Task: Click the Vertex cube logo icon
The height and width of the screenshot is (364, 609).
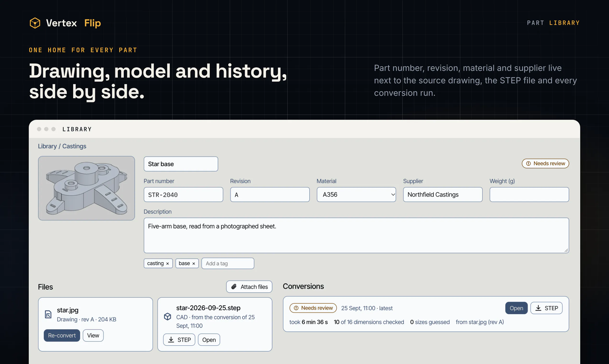Action: coord(35,23)
